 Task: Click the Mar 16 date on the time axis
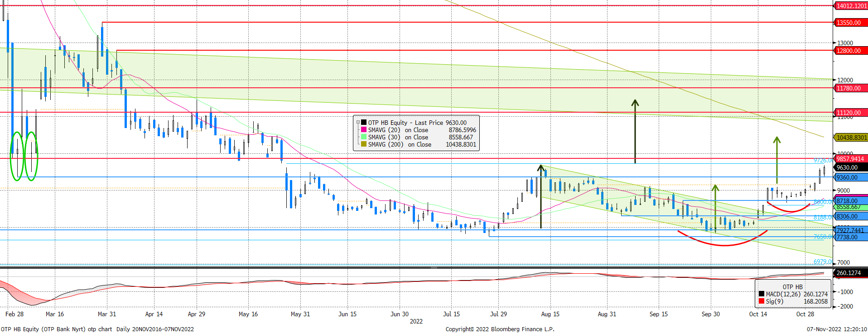[x=55, y=314]
